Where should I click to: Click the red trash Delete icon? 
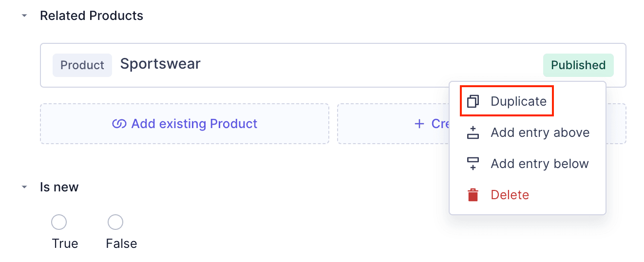pos(473,195)
